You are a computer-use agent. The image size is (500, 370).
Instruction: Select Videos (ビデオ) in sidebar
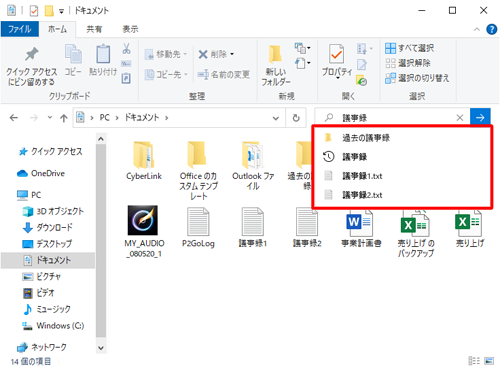pyautogui.click(x=38, y=293)
